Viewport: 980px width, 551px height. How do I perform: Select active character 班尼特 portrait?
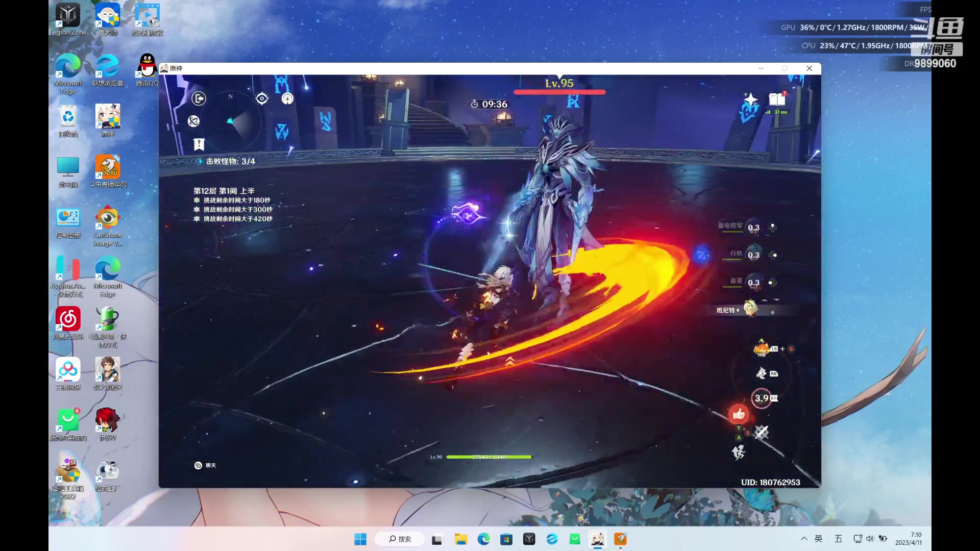click(x=750, y=309)
